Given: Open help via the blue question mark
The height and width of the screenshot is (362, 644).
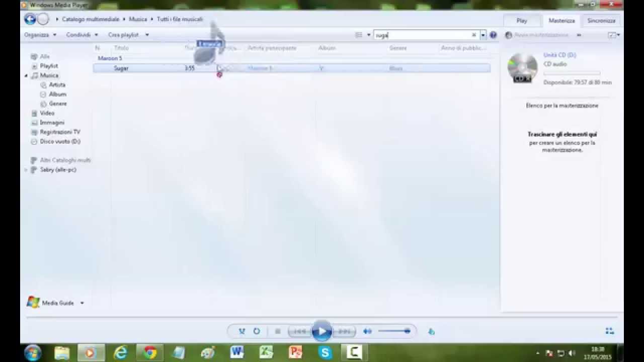Looking at the screenshot, I should (493, 35).
